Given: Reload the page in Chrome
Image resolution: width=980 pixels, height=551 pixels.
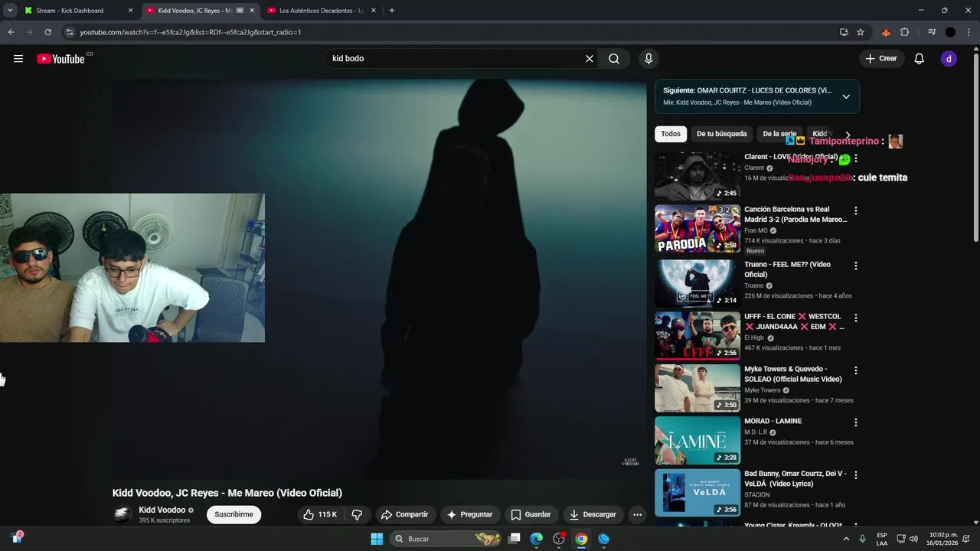Looking at the screenshot, I should pos(47,32).
